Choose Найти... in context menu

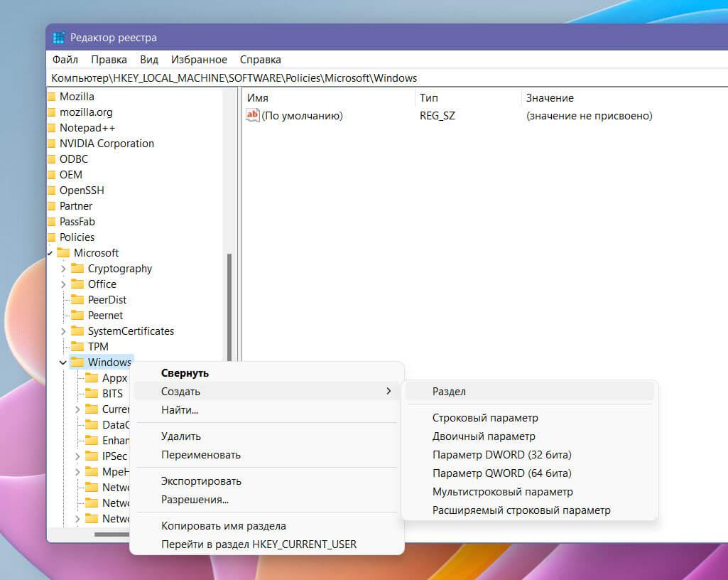267,410
